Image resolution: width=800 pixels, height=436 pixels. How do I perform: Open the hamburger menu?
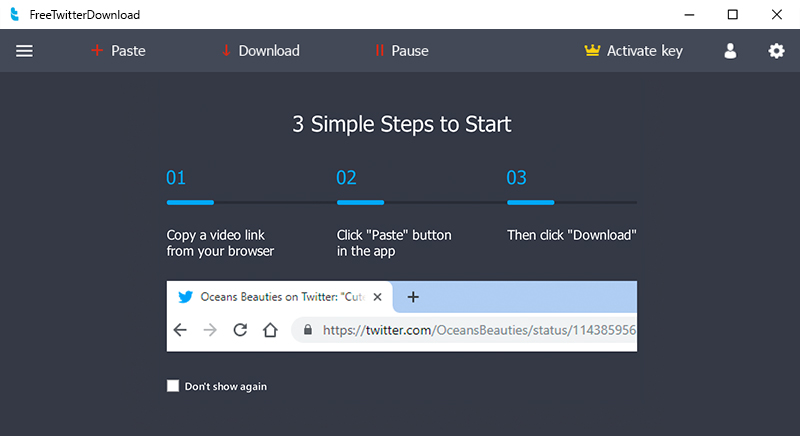click(x=24, y=51)
